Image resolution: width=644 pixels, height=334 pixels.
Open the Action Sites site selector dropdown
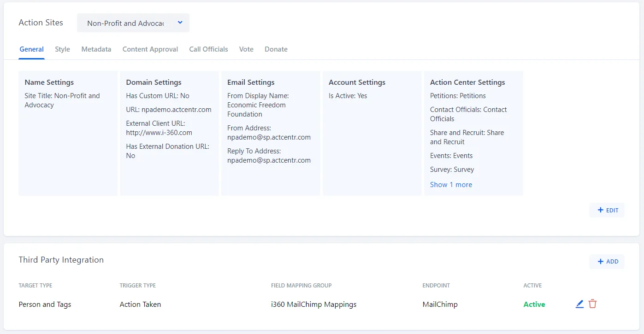coord(133,23)
